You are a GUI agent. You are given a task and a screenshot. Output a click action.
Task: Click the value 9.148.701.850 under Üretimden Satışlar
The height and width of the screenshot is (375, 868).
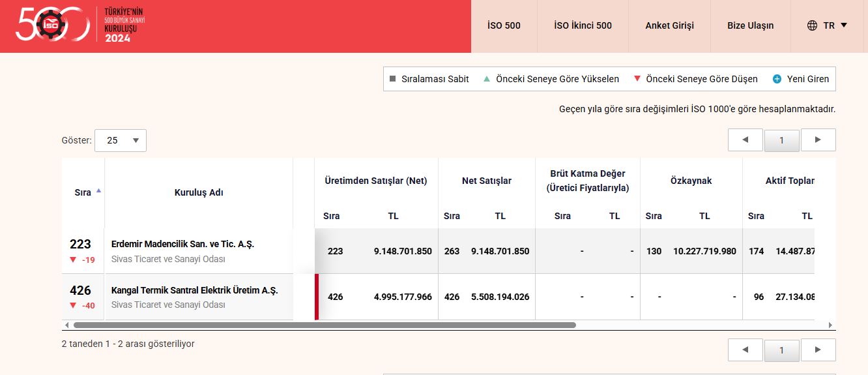point(403,251)
